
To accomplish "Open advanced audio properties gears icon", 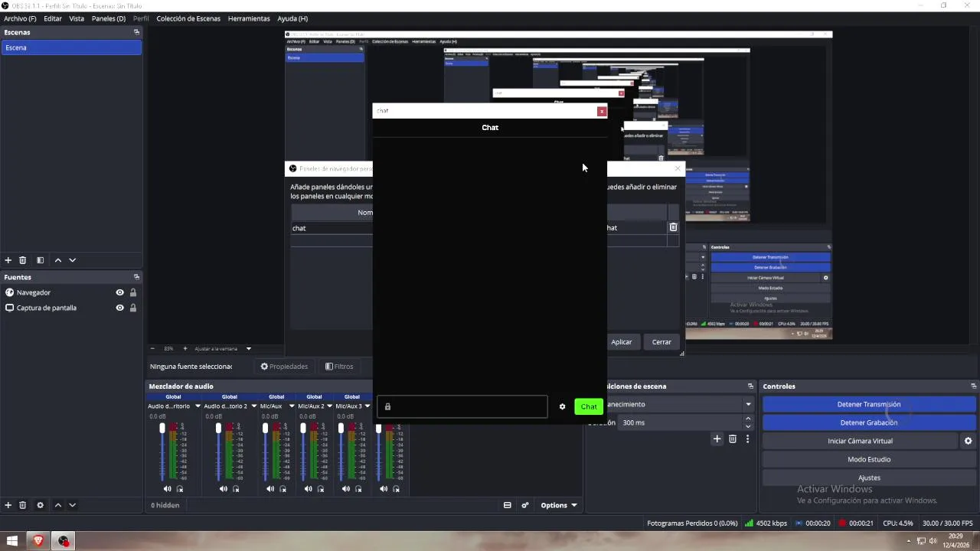I will click(x=525, y=505).
